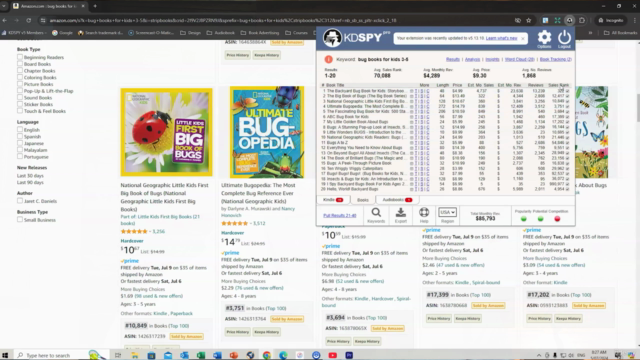Click Learn what's new link
Viewport: 640px width, 360px height.
pyautogui.click(x=502, y=38)
